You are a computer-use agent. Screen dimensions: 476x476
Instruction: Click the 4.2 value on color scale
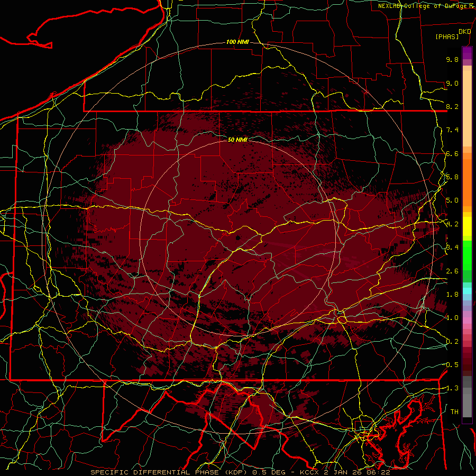[x=452, y=224]
